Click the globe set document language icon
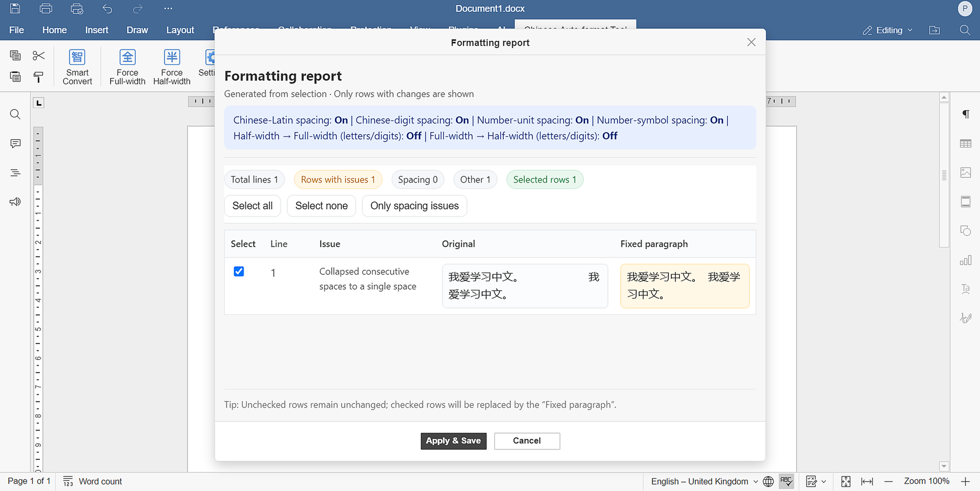 point(768,481)
